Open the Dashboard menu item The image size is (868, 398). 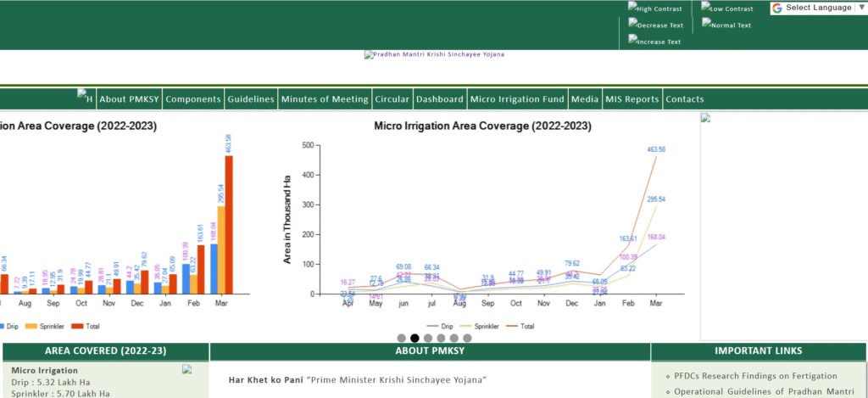439,99
